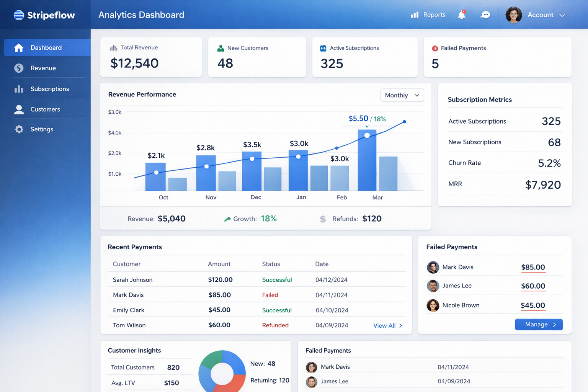The height and width of the screenshot is (392, 588).
Task: Click the Manage button in Failed Payments
Action: coord(538,324)
